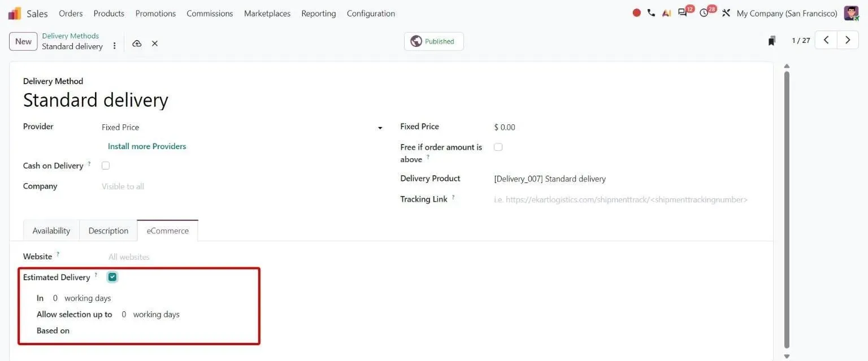
Task: Click the Sales app title
Action: [x=37, y=13]
